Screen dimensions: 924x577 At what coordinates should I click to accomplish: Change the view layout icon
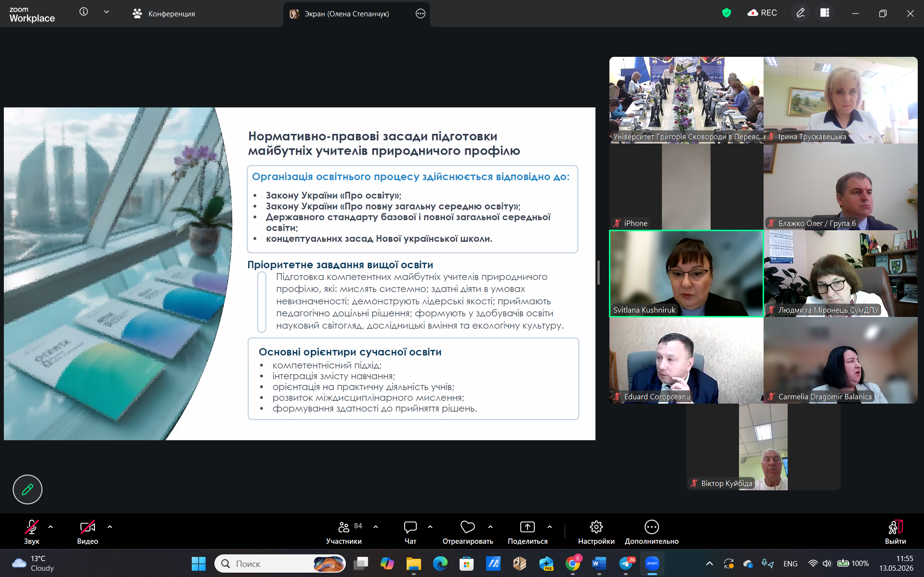pos(825,13)
